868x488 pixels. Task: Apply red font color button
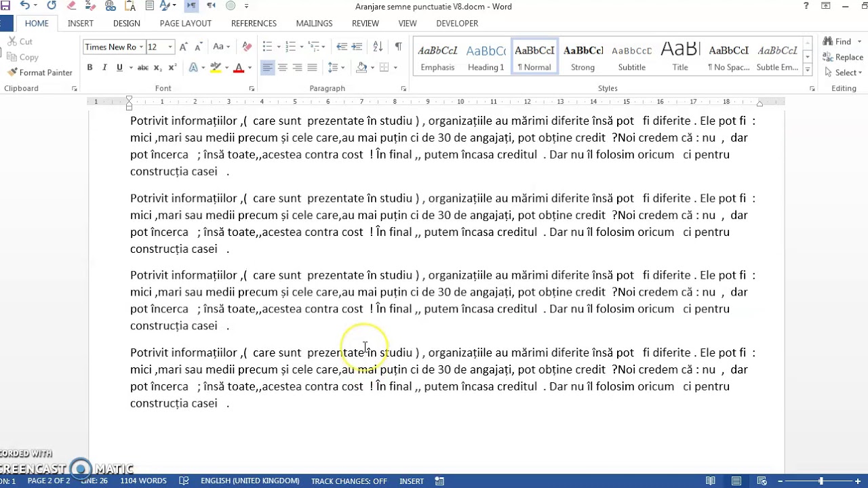238,68
